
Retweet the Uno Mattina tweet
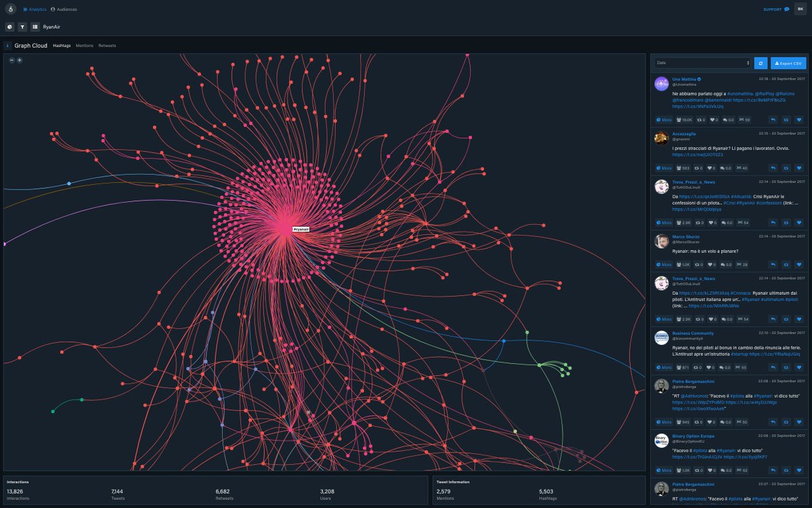[x=786, y=120]
